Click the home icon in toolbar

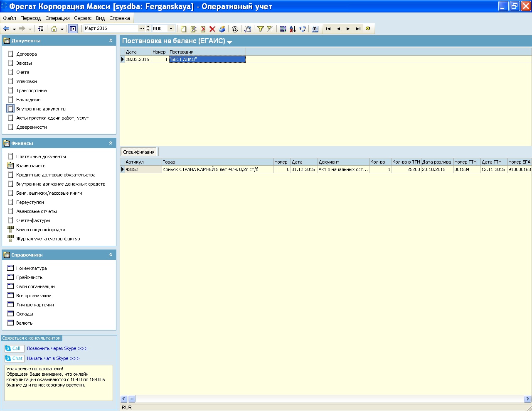pos(54,29)
